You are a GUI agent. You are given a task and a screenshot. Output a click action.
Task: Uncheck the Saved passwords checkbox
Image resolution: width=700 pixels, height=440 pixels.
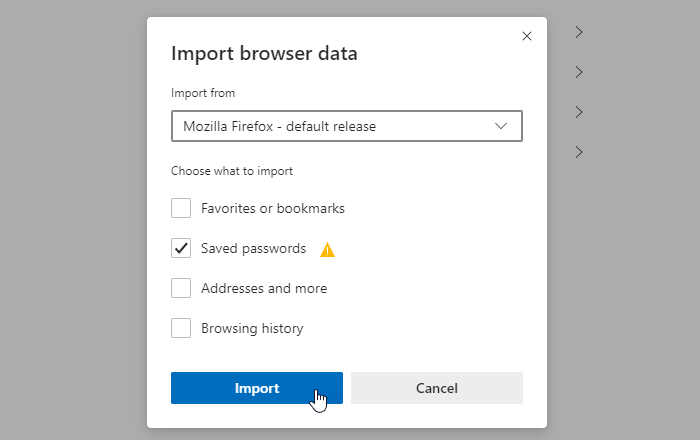click(x=181, y=248)
